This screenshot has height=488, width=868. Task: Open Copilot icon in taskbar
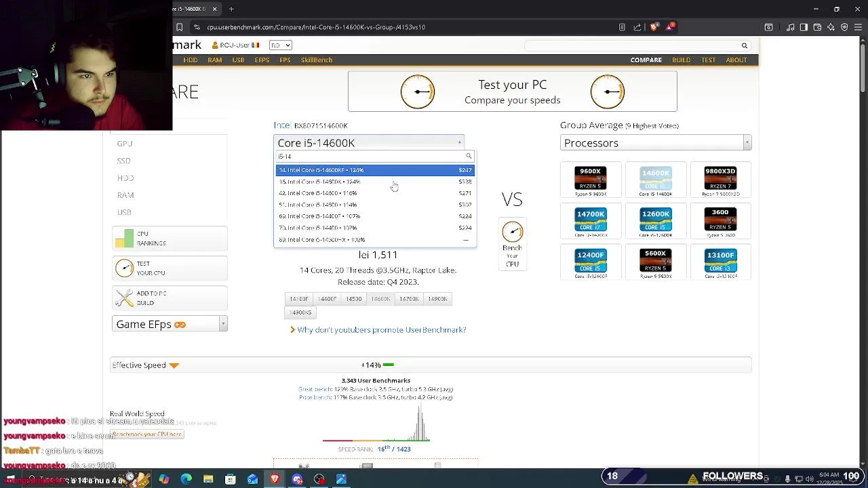click(164, 479)
